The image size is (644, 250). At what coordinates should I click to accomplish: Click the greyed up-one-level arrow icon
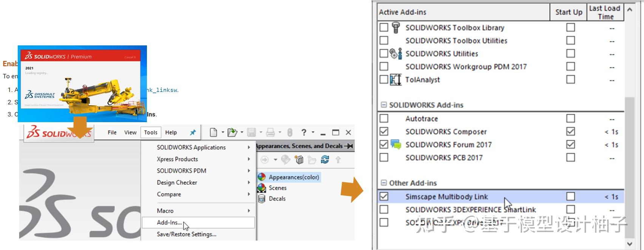[338, 160]
